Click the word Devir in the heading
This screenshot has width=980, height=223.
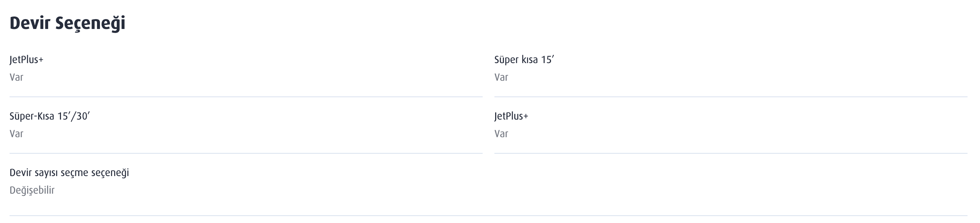[x=30, y=23]
